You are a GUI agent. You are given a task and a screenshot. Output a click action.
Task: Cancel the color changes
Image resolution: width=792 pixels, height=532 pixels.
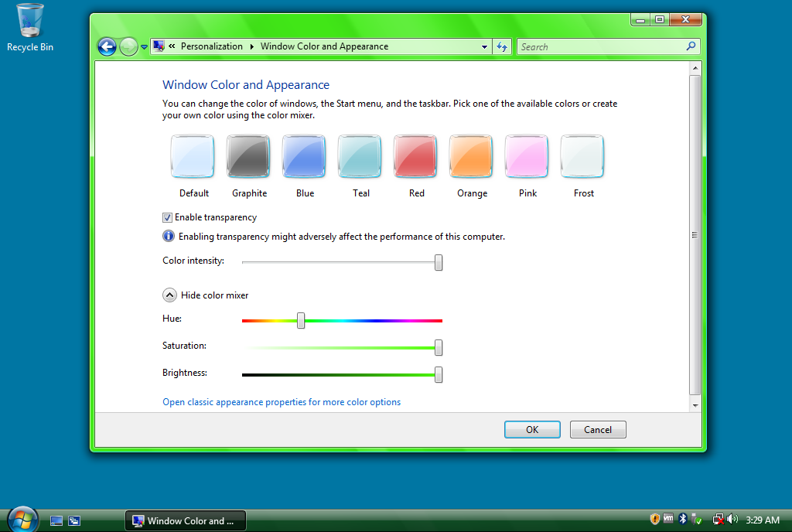(x=598, y=429)
